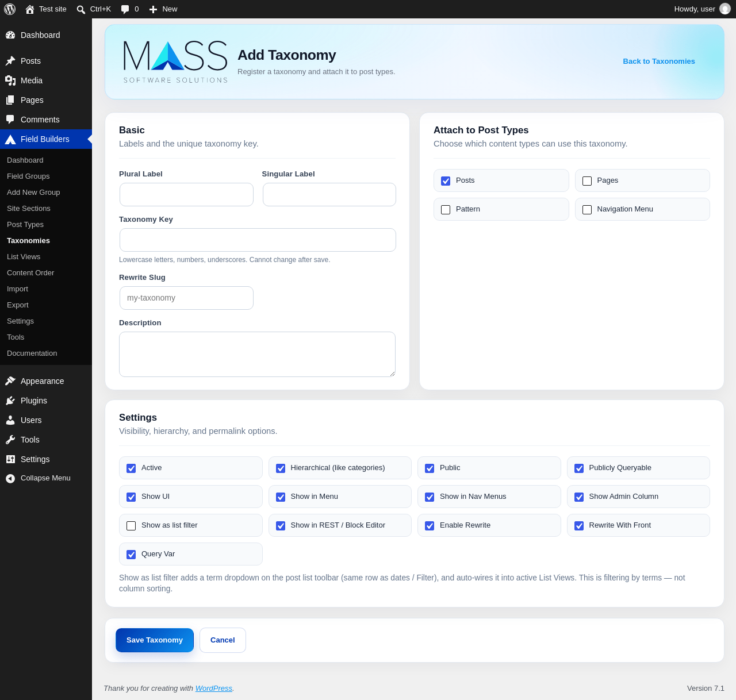Viewport: 736px width, 700px height.
Task: Check the Navigation Menu checkbox
Action: click(x=587, y=210)
